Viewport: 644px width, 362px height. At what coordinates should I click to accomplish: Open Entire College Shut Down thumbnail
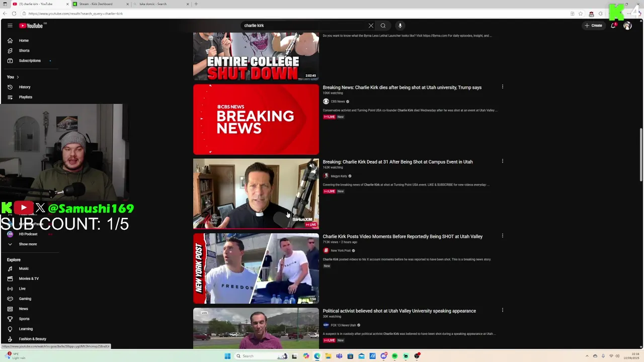point(256,56)
